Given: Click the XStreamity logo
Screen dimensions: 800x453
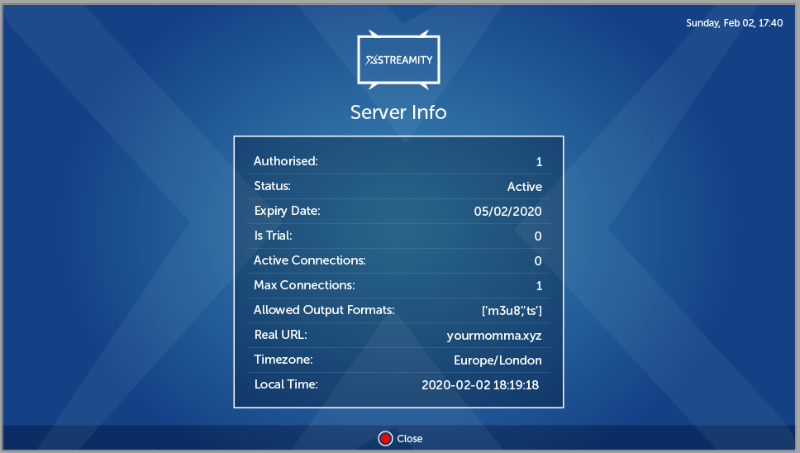Looking at the screenshot, I should 398,61.
